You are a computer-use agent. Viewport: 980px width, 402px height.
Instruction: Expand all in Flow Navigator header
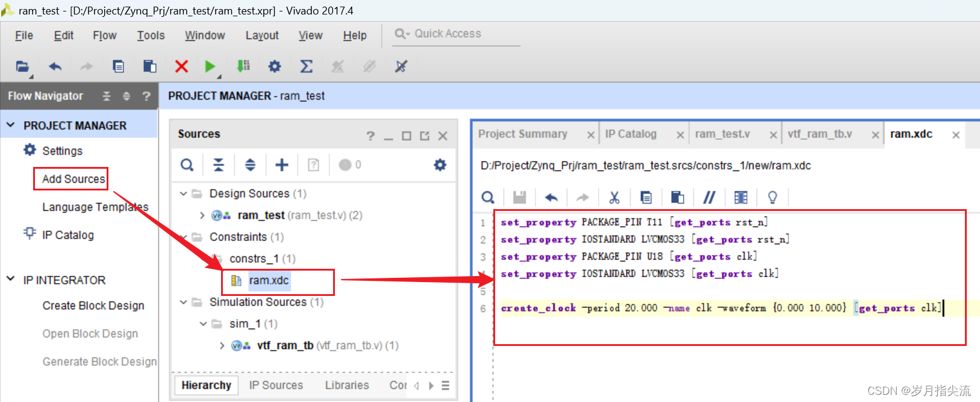point(126,96)
